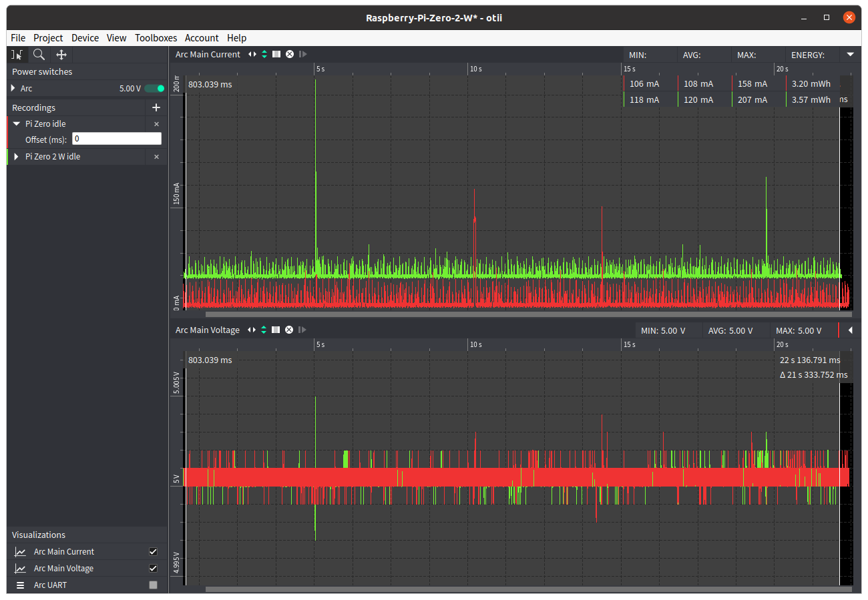
Task: Open the Help menu
Action: click(x=236, y=38)
